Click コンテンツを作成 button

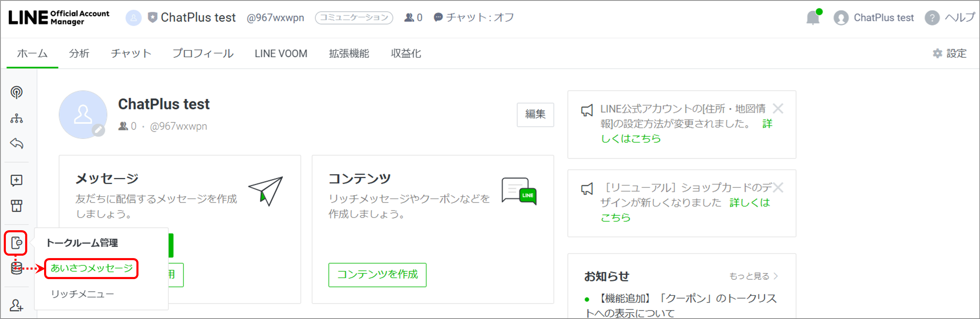378,275
